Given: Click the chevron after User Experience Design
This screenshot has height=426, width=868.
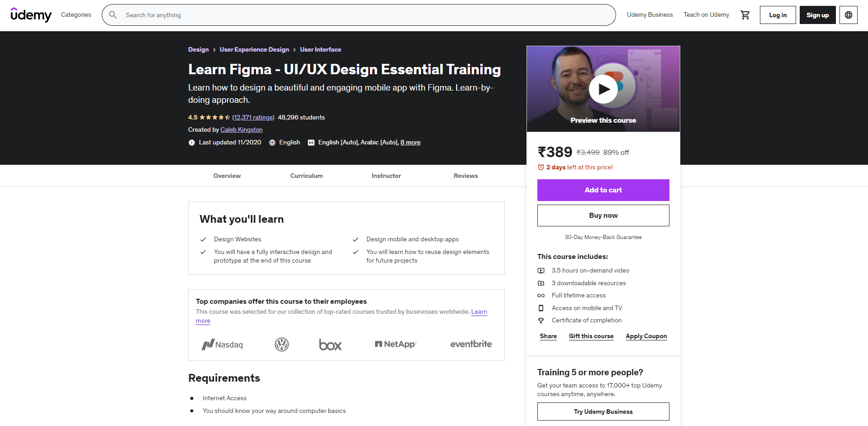Looking at the screenshot, I should pyautogui.click(x=294, y=50).
